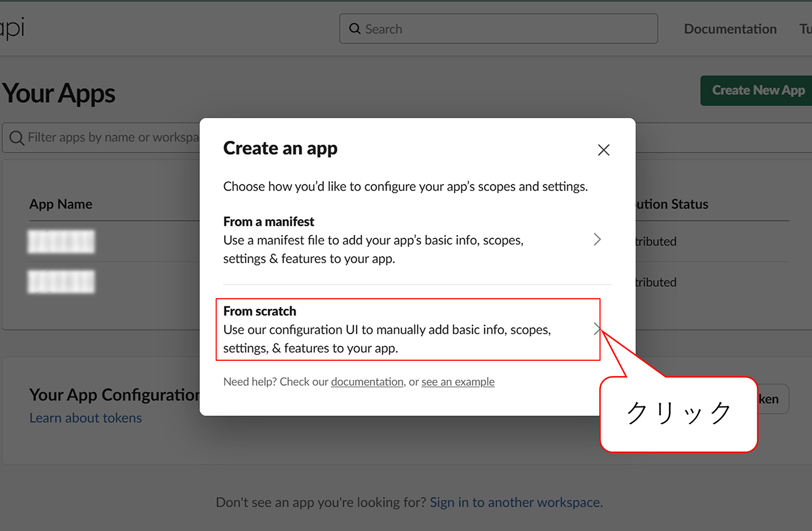Click the Slack api logo
This screenshot has width=812, height=531.
pos(12,29)
